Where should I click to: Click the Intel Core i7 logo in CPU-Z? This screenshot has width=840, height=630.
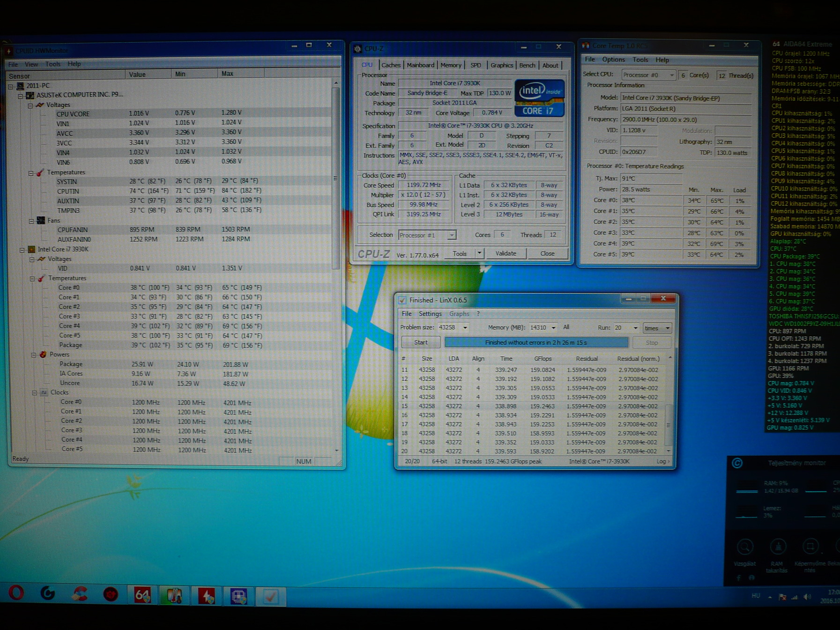[x=539, y=98]
